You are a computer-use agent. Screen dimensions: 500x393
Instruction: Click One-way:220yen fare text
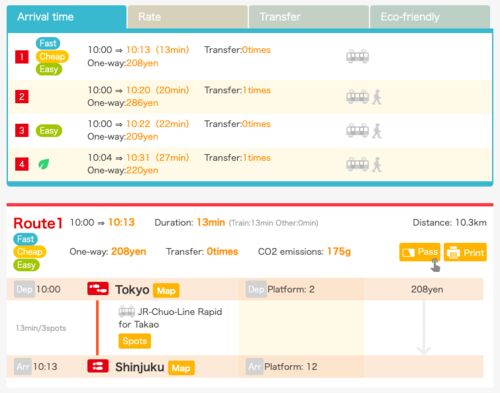123,170
